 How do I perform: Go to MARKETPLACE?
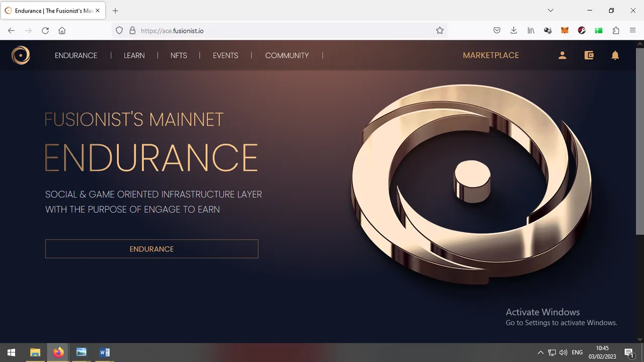491,55
